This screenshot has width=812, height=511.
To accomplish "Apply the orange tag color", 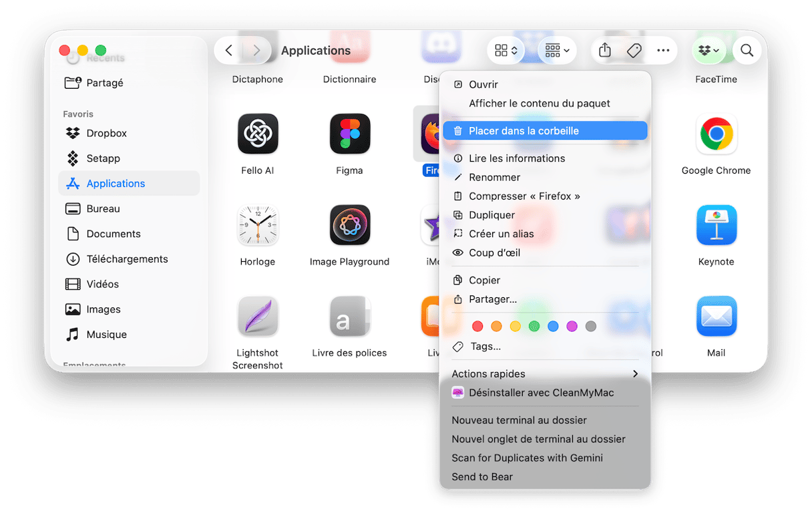I will (x=496, y=327).
